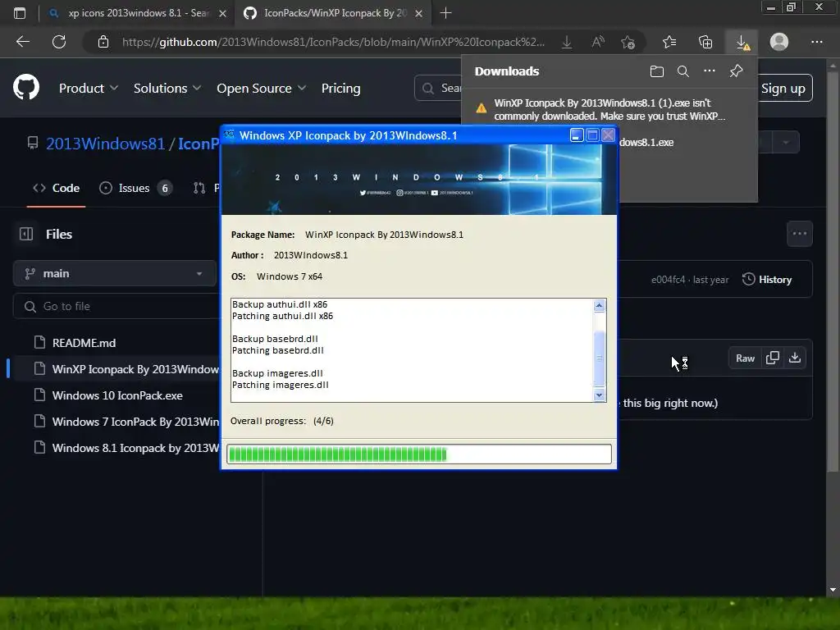Click the installer banner image
The height and width of the screenshot is (630, 840).
pos(419,180)
